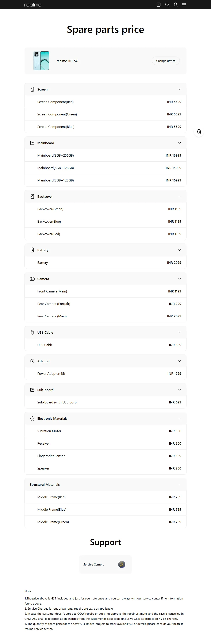211x644 pixels.
Task: Click the Battery section icon
Action: point(32,250)
